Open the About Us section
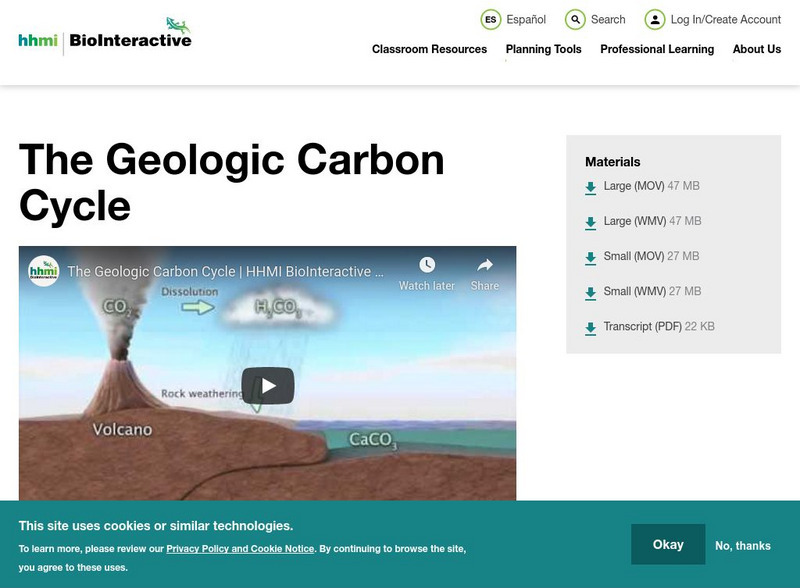 click(x=756, y=47)
